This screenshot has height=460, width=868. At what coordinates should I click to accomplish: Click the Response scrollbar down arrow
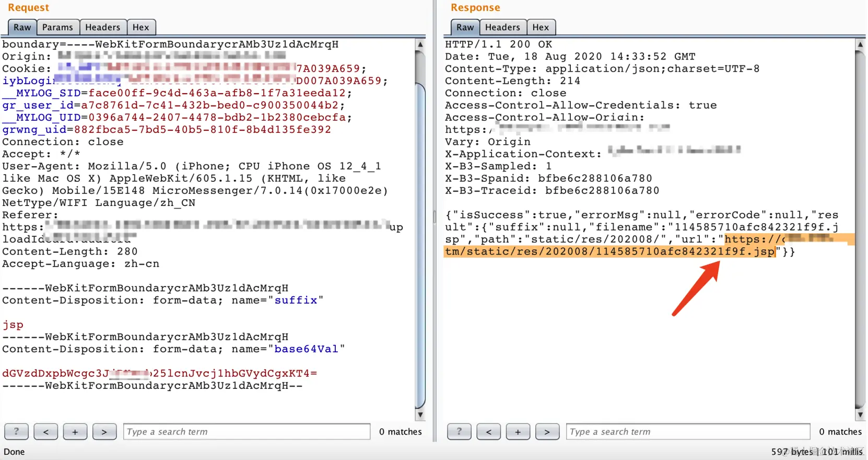pos(860,415)
